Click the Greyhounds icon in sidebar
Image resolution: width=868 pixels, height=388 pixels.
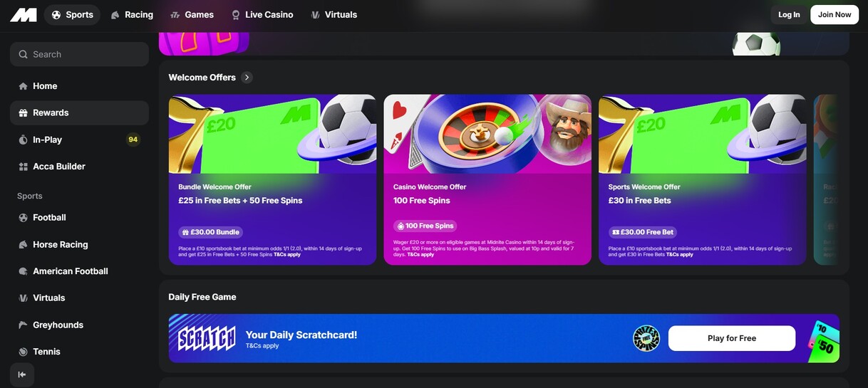(23, 325)
